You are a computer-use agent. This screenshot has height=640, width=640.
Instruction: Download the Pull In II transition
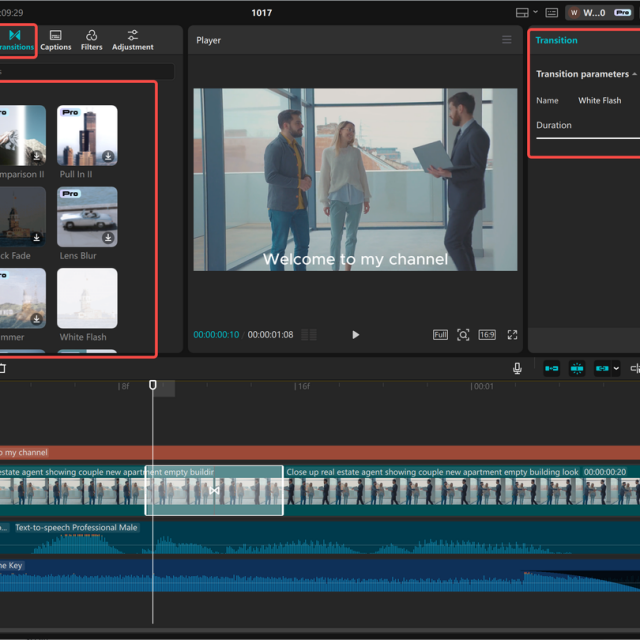coord(108,157)
